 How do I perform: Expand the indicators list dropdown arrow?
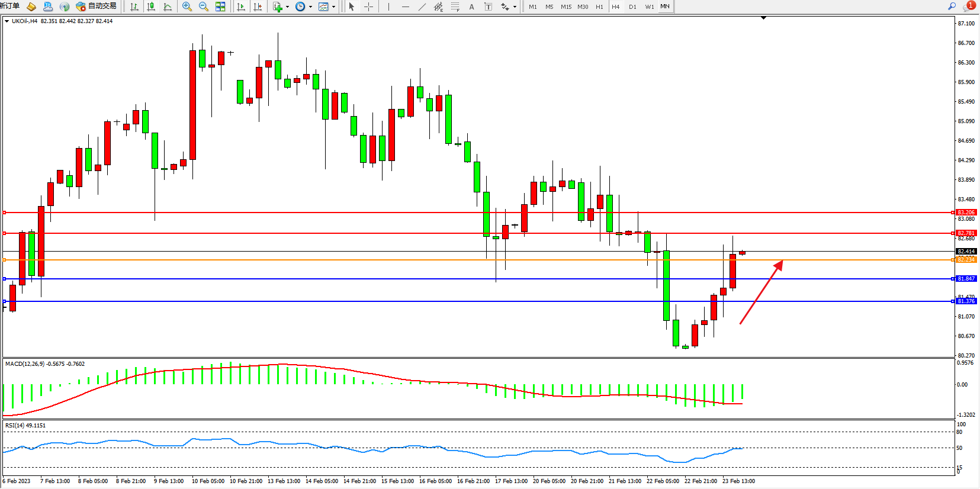tap(287, 7)
